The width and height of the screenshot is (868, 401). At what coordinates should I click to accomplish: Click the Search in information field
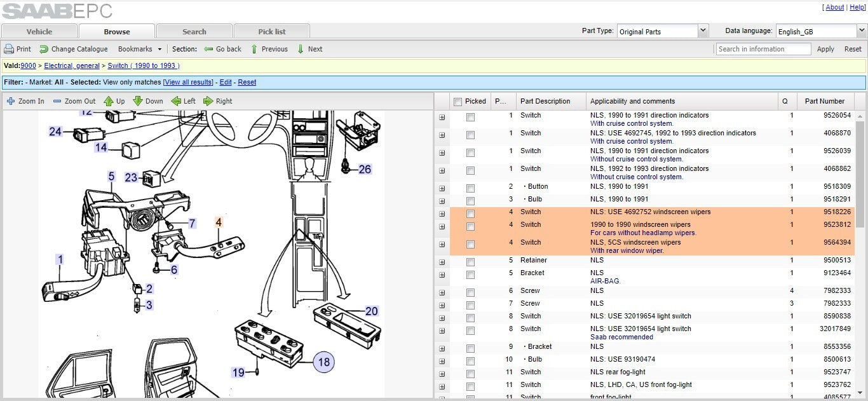tap(764, 49)
